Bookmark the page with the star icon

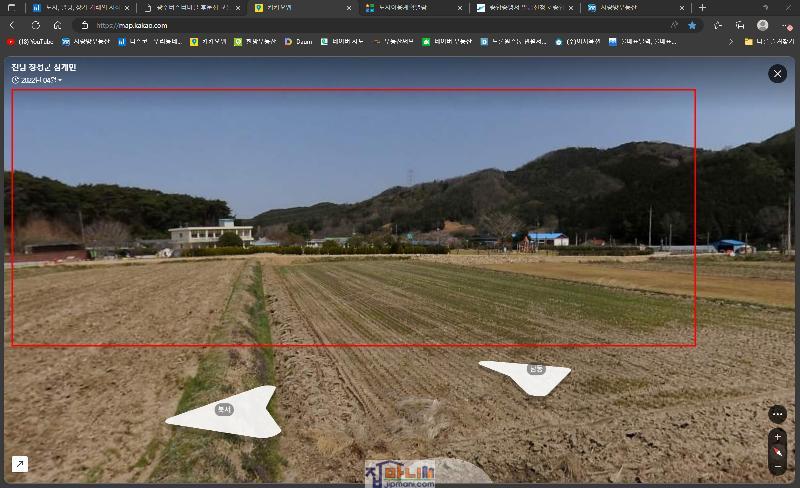coord(692,25)
